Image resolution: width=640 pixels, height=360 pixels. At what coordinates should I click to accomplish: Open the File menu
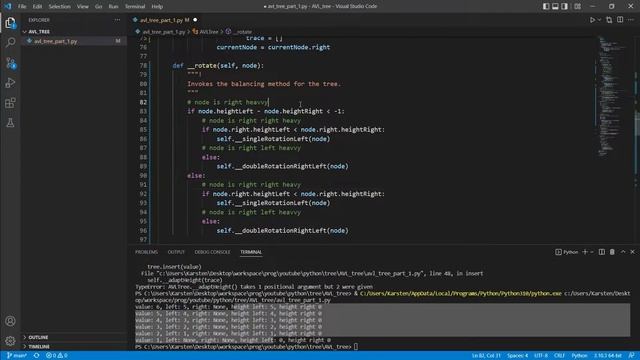point(22,7)
